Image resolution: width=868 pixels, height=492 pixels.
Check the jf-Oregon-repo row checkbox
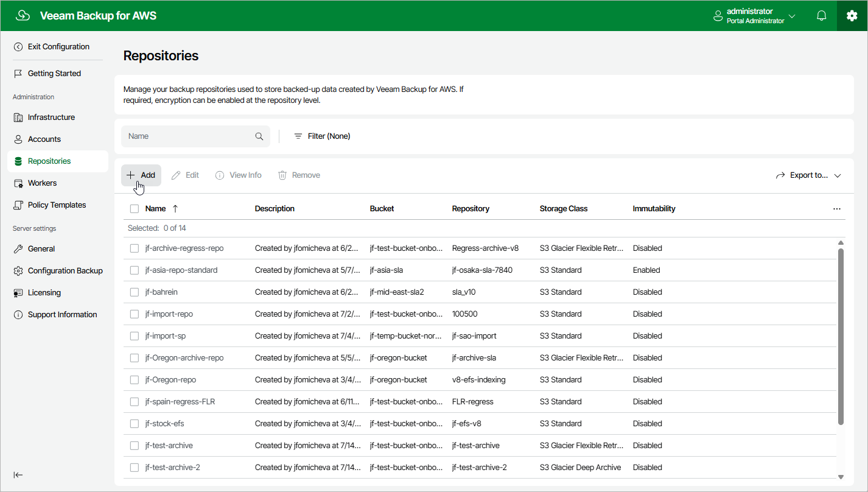coord(135,380)
